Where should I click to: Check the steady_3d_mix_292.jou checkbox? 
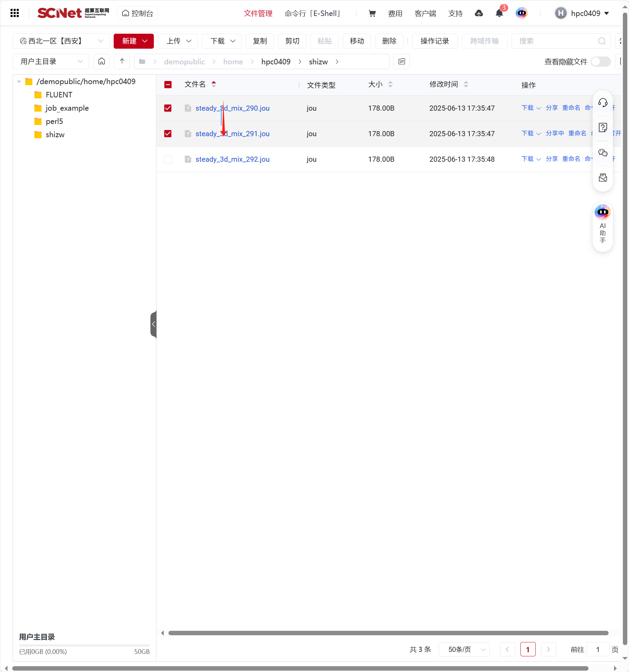168,159
